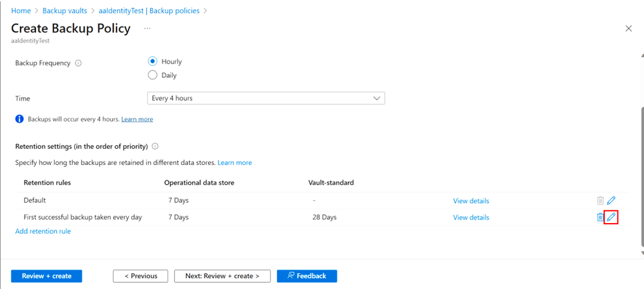Click the greyed trash icon for Default rule

(600, 201)
